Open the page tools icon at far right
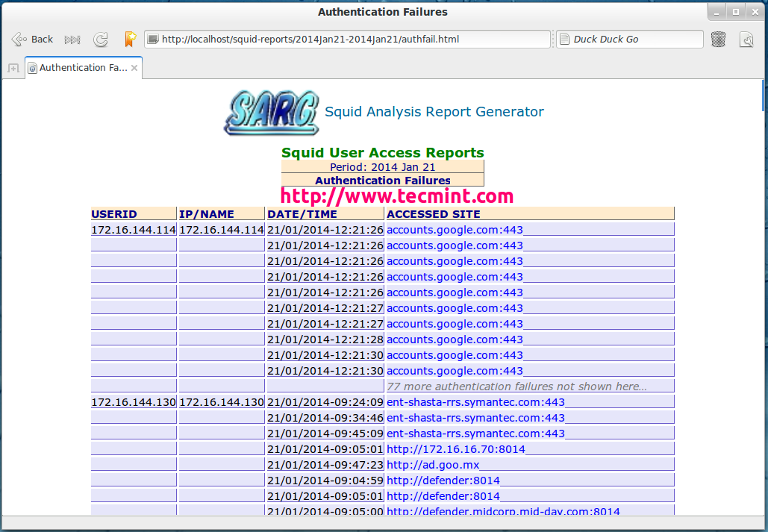The image size is (768, 532). coord(746,40)
